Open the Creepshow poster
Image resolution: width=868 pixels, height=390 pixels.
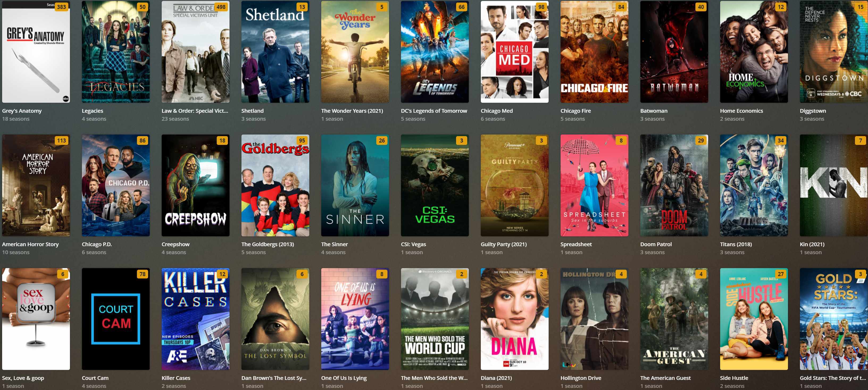click(x=195, y=185)
